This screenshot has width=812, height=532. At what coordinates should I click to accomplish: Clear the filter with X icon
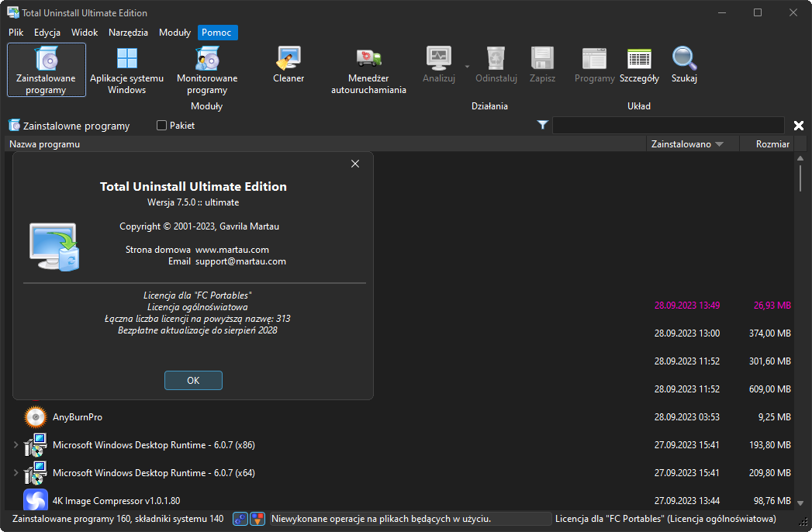[x=799, y=126]
